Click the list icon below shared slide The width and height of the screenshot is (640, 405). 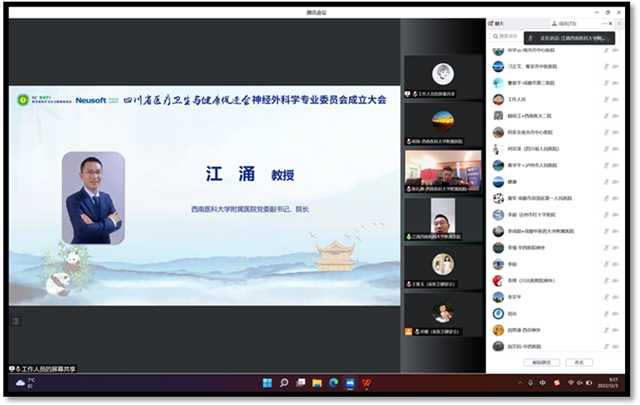tap(16, 321)
